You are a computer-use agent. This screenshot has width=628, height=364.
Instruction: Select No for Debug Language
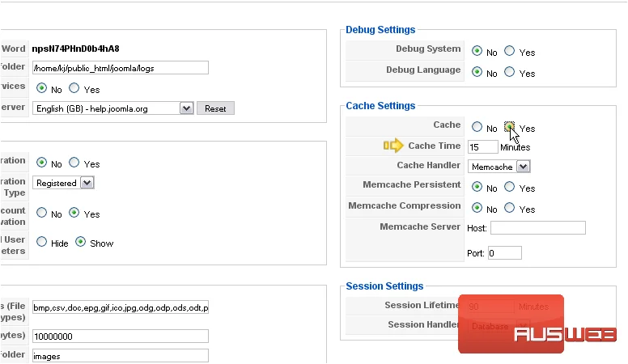[477, 72]
